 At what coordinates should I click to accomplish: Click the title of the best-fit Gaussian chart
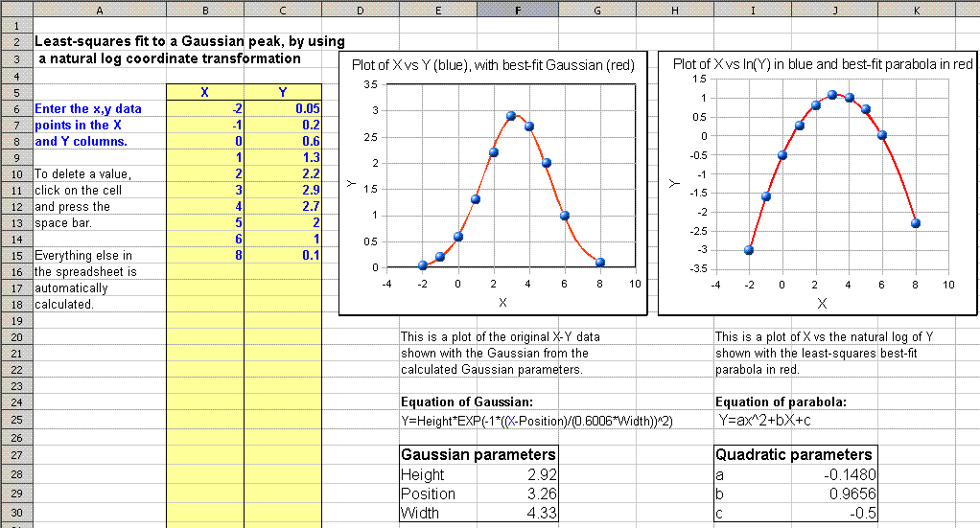[498, 66]
